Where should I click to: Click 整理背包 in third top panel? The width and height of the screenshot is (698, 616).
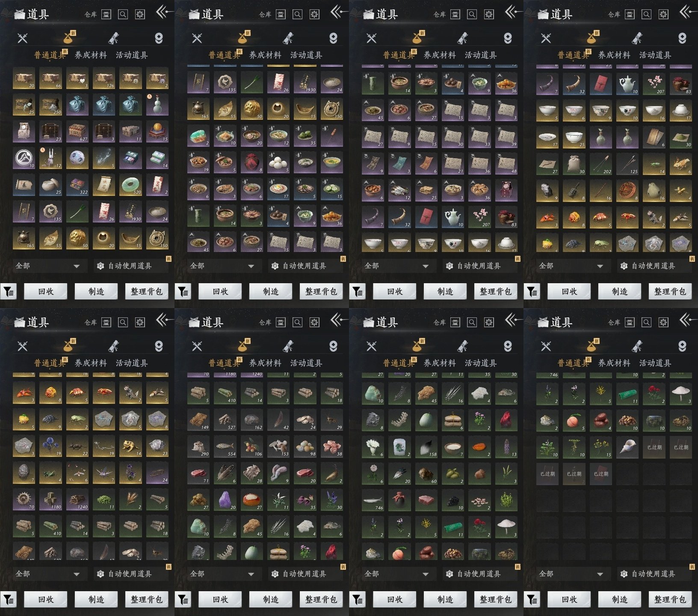click(496, 291)
